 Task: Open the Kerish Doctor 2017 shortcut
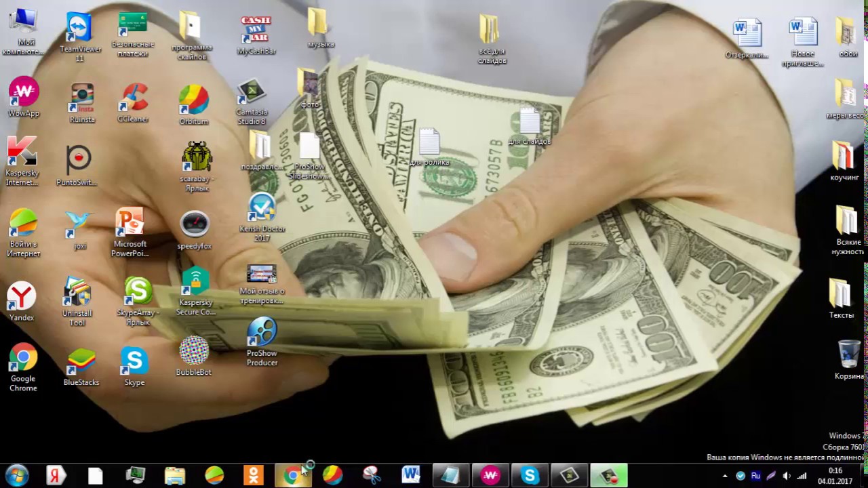pos(262,209)
